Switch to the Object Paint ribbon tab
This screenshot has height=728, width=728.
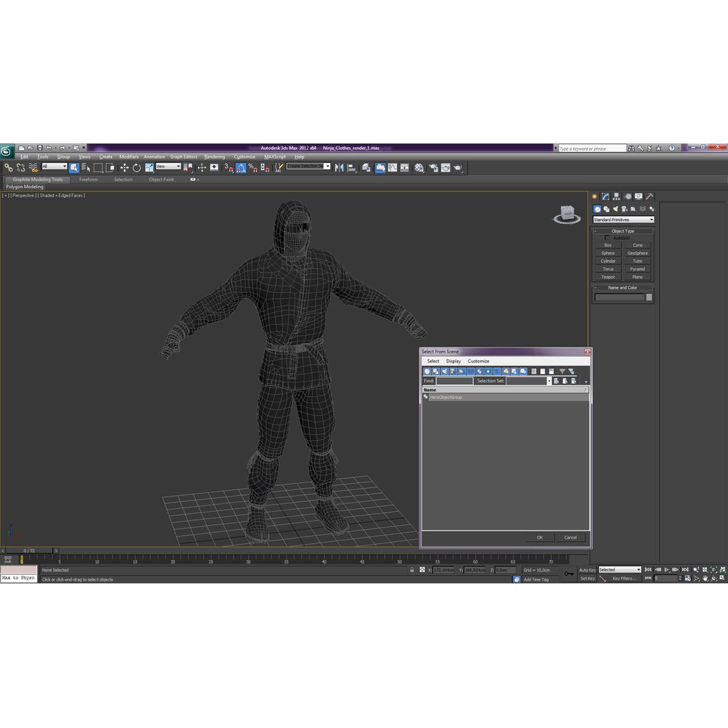pyautogui.click(x=161, y=180)
